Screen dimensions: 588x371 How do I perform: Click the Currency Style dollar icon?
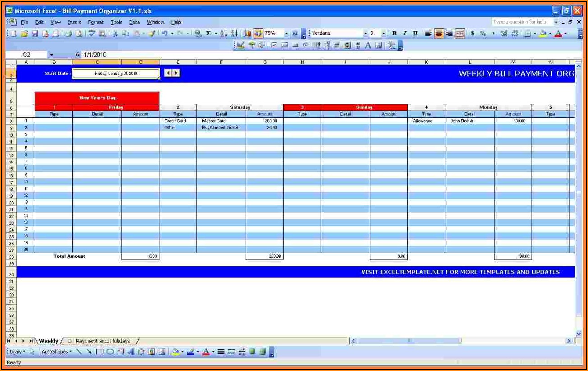472,33
